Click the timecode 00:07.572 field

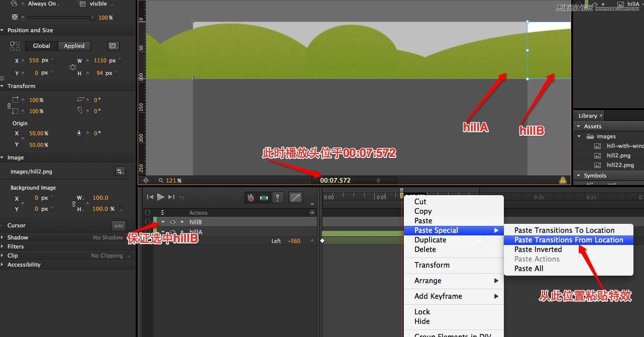pos(335,180)
